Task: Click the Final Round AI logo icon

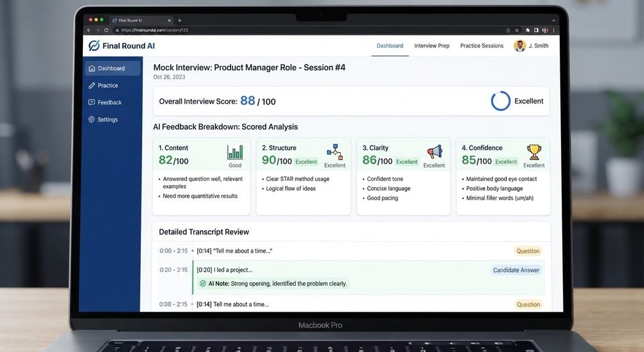Action: pyautogui.click(x=94, y=45)
